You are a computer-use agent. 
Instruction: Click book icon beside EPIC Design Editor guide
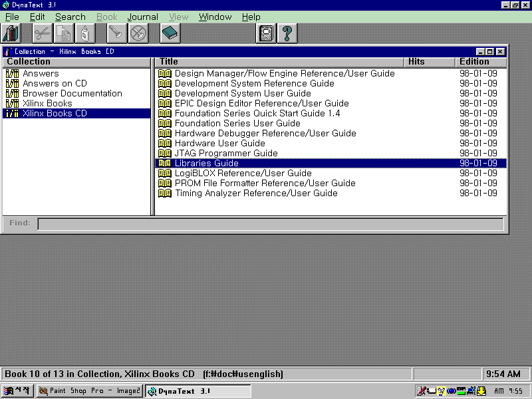[165, 103]
